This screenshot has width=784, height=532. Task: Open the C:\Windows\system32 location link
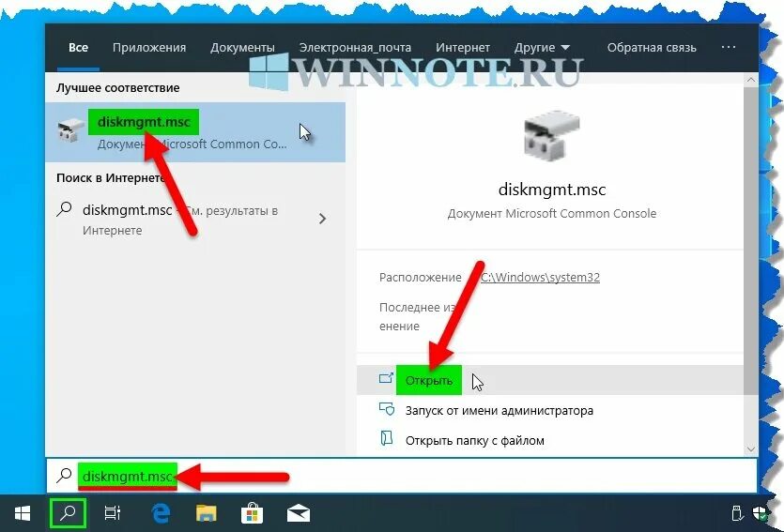540,277
